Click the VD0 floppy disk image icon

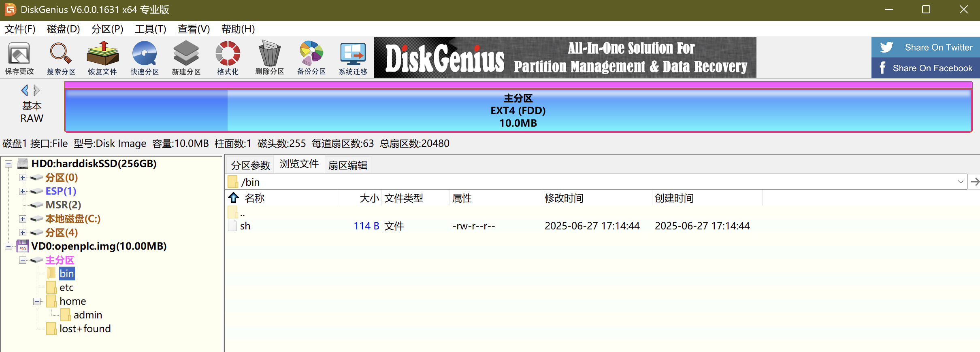(22, 246)
